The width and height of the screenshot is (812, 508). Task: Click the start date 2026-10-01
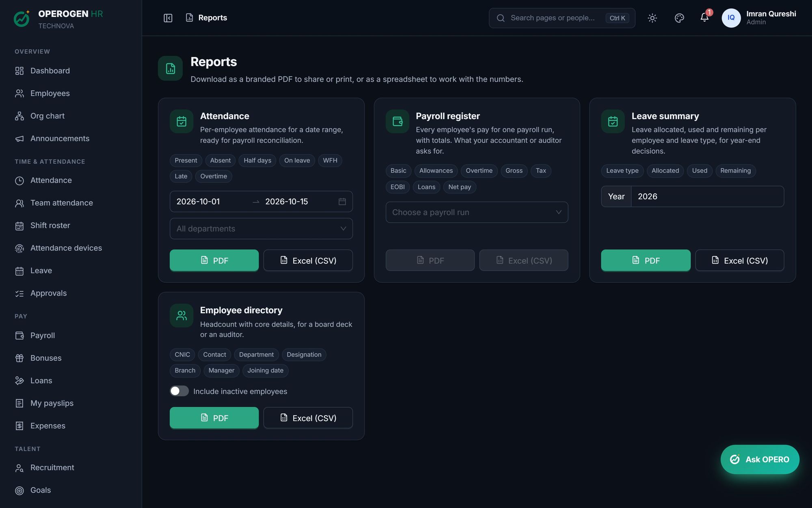tap(198, 202)
